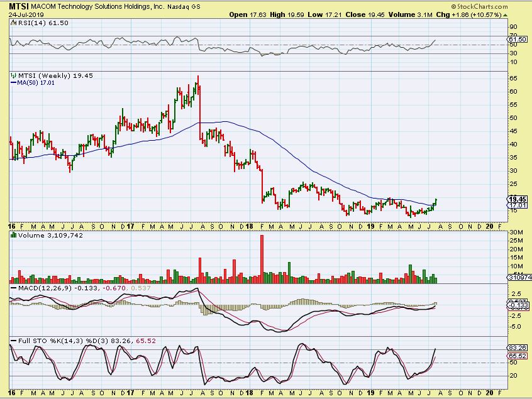Click the MACD(12,26,9) legend text

pyautogui.click(x=45, y=288)
